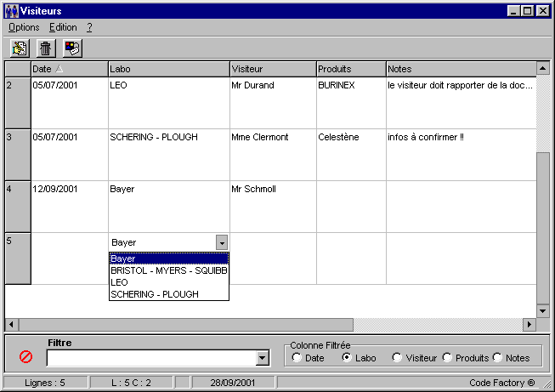The image size is (555, 392).
Task: Choose LEO in the dropdown list
Action: tap(169, 282)
